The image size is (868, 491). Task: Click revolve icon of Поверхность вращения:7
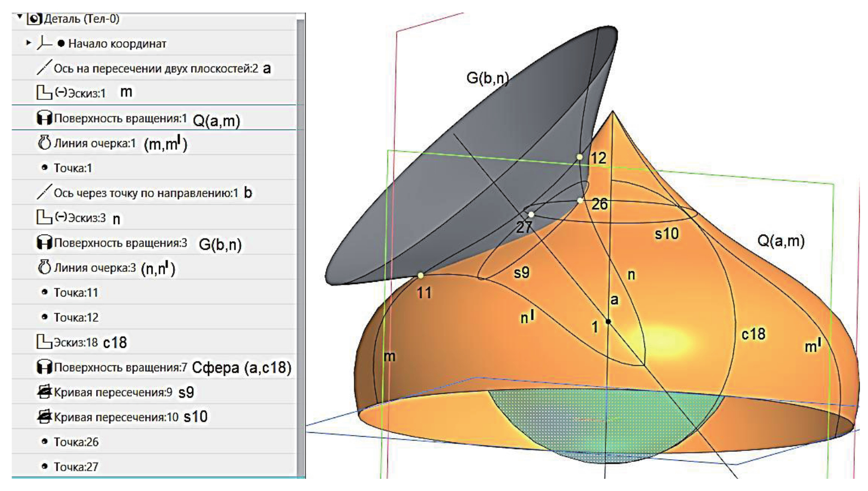[44, 367]
